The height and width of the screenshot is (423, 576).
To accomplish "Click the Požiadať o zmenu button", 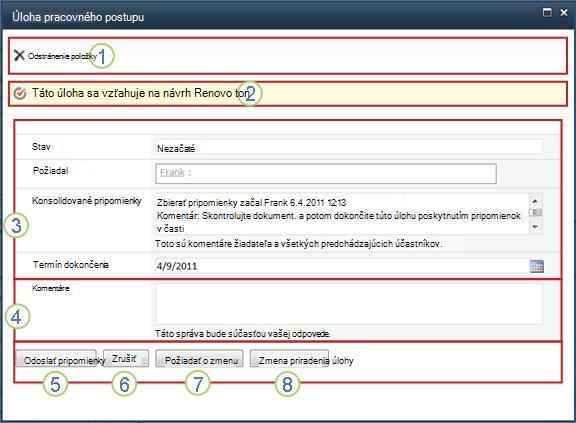I will click(x=199, y=359).
